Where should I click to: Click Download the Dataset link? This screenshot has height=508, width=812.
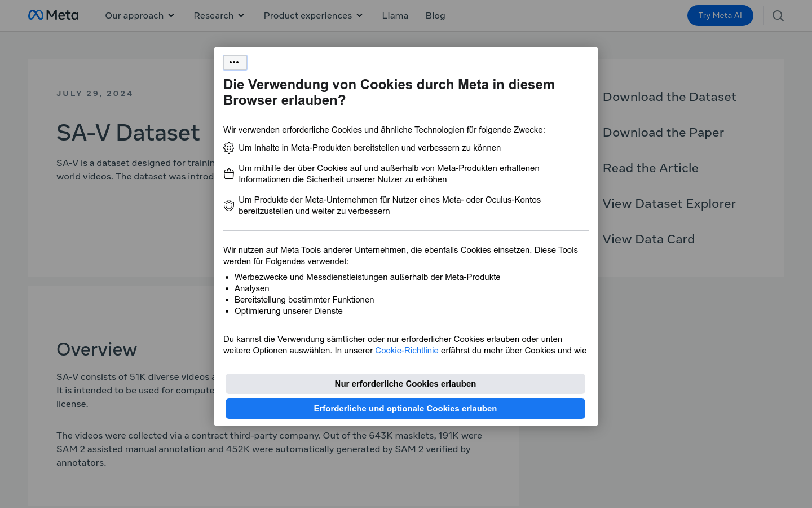tap(669, 97)
